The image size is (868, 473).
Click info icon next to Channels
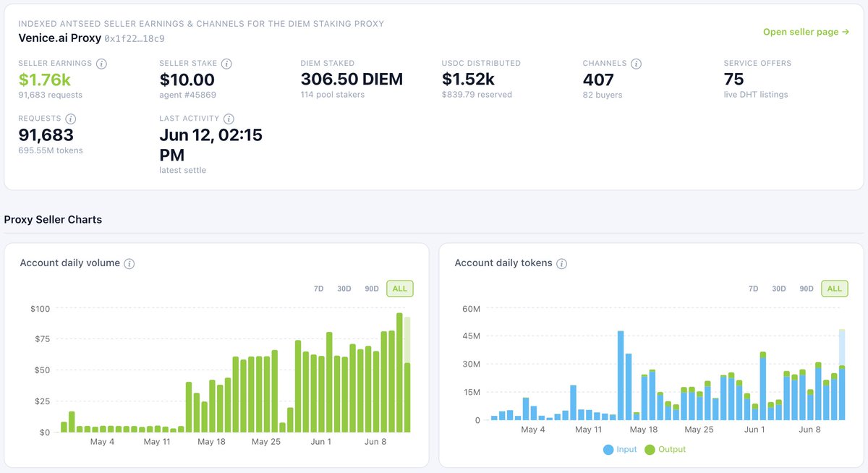(x=636, y=64)
